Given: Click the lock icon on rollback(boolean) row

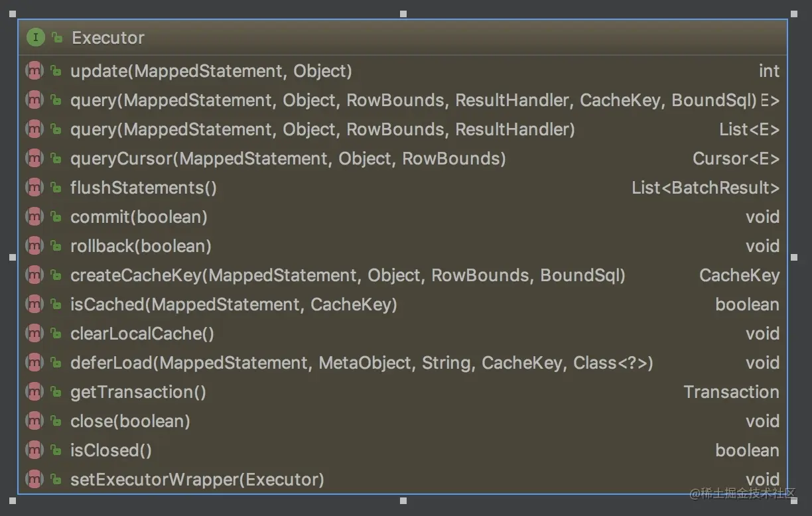Looking at the screenshot, I should [x=56, y=246].
